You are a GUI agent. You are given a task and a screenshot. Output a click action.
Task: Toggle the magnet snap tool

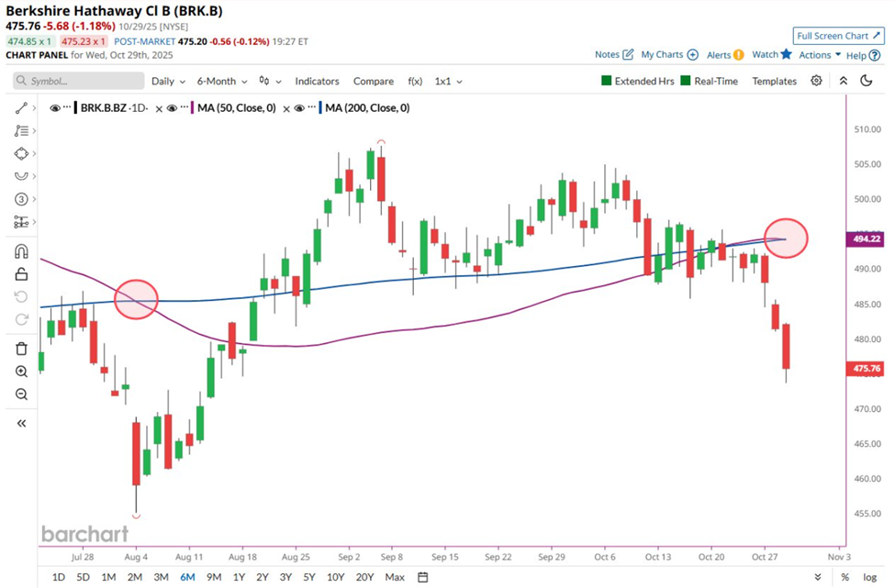(20, 250)
